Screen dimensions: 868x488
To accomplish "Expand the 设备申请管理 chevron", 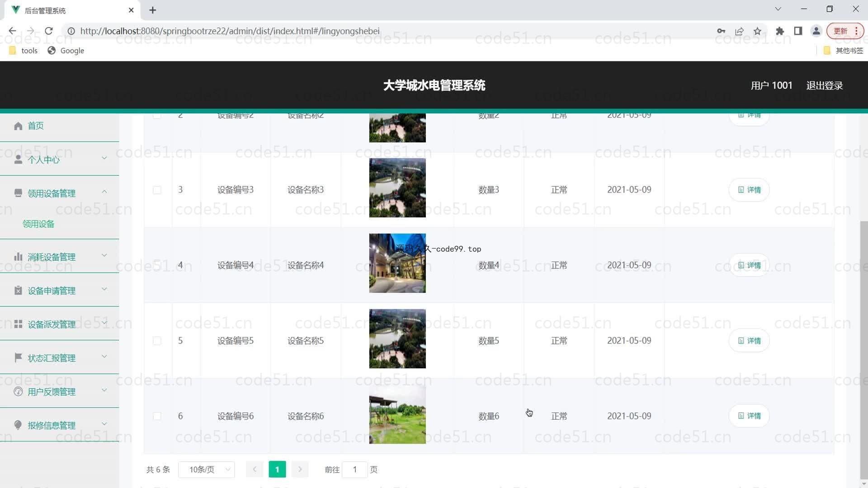I will 104,289.
